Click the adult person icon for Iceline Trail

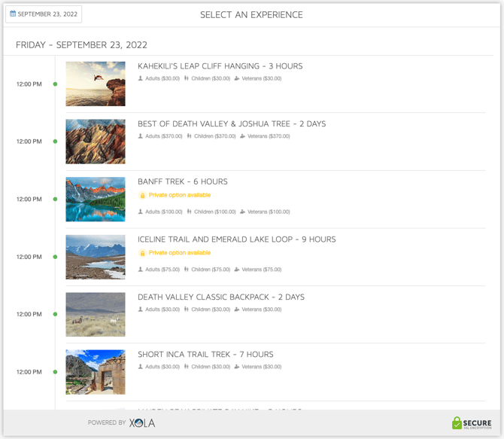tap(141, 270)
